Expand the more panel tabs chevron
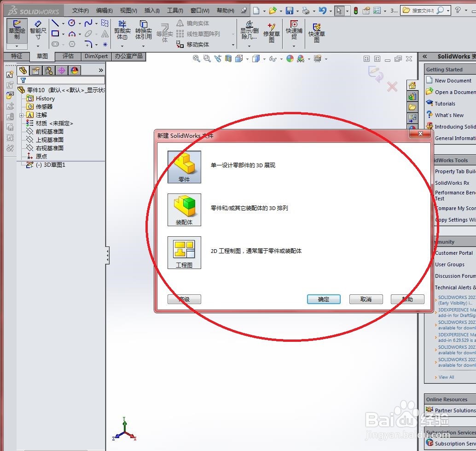Image resolution: width=476 pixels, height=451 pixels. 101,70
